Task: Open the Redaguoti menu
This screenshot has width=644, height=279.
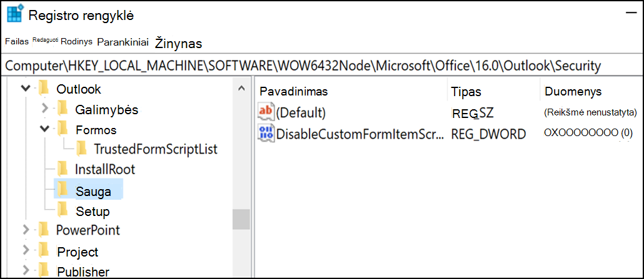Action: coord(45,39)
